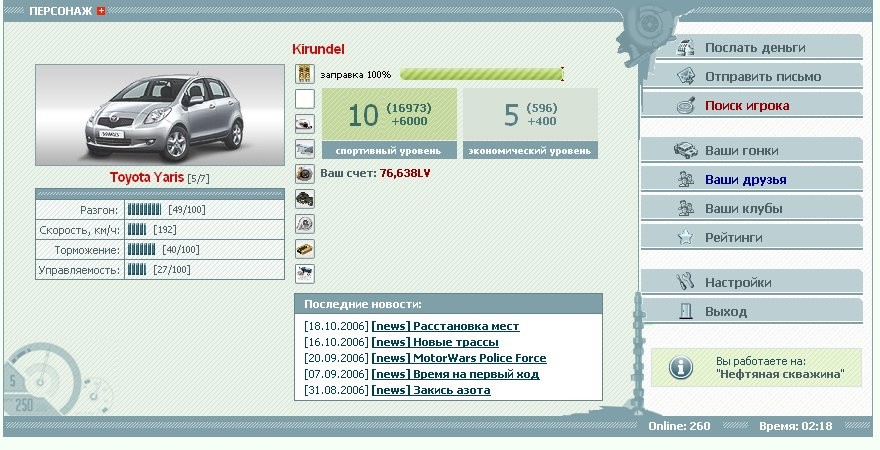View Рейтинги page
This screenshot has width=880, height=450.
[751, 237]
